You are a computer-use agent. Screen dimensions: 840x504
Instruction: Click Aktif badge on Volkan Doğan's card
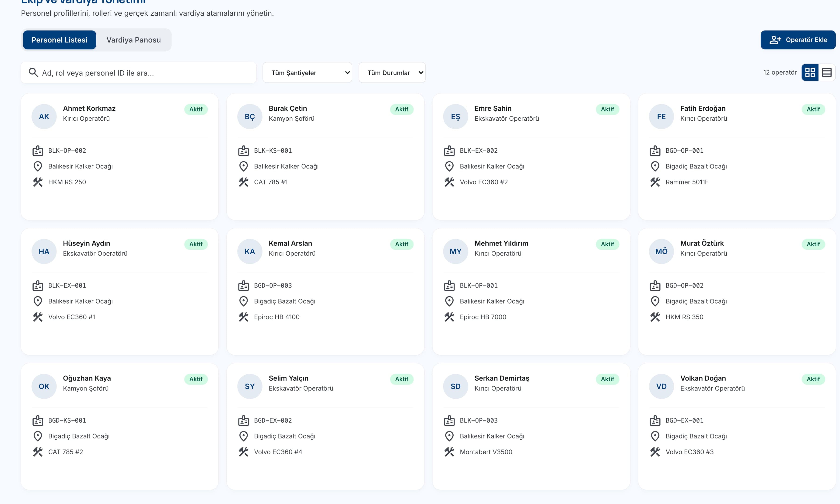pos(813,379)
